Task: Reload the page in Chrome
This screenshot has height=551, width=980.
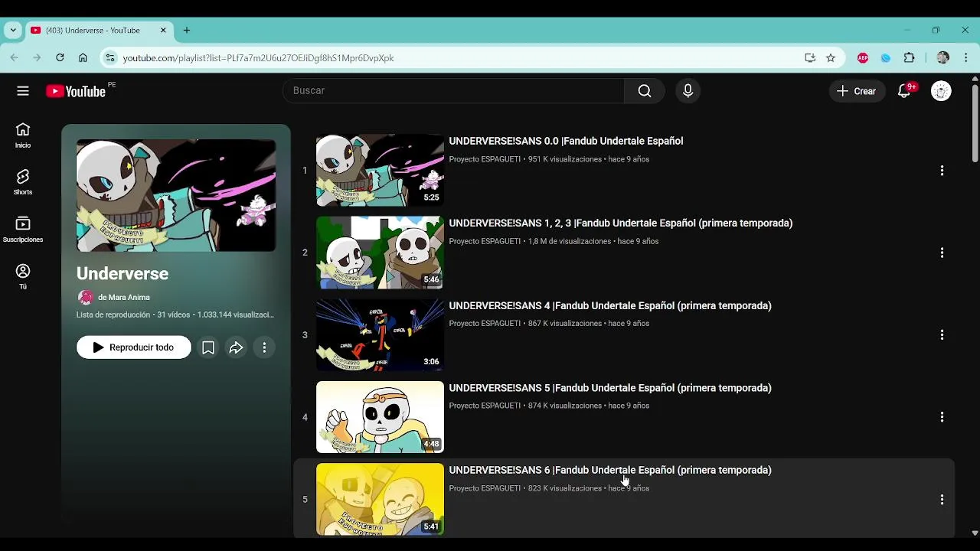Action: coord(60,57)
